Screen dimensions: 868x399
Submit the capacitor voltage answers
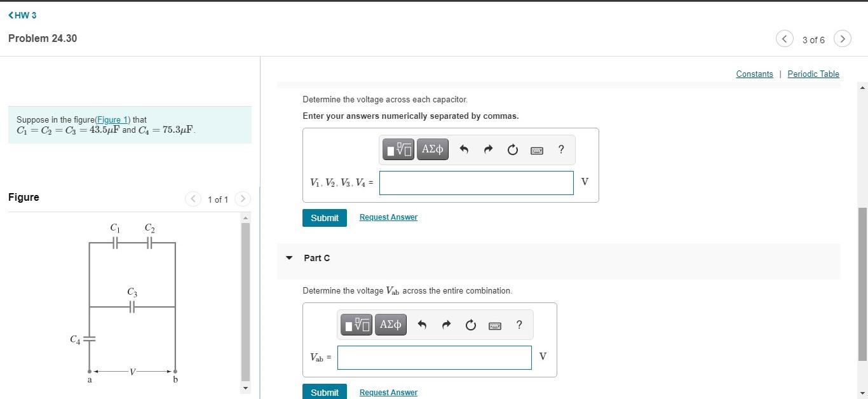click(x=324, y=217)
